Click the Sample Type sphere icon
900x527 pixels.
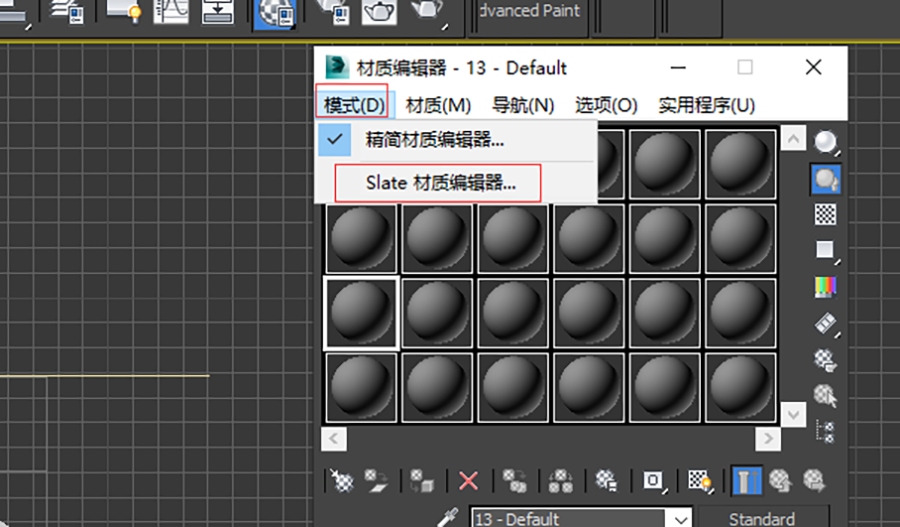pyautogui.click(x=825, y=142)
